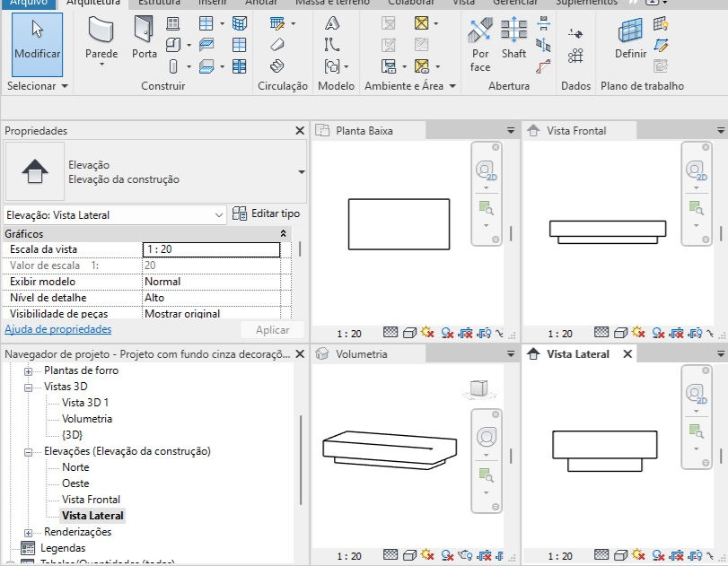Switch to the Gerenciar ribbon tab
Image resolution: width=728 pixels, height=566 pixels.
515,3
